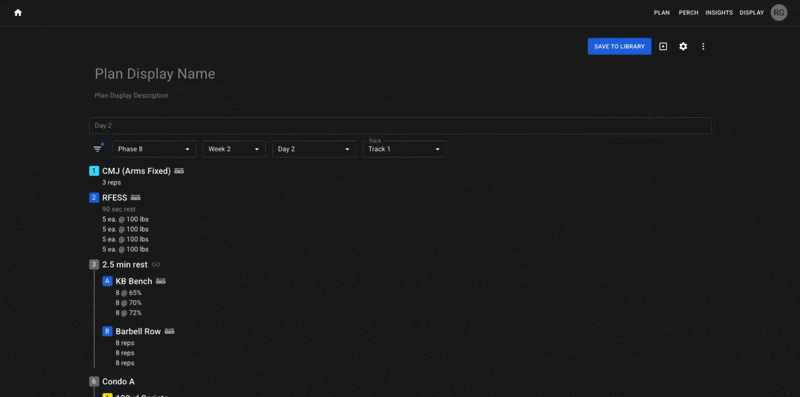
Task: Start presentation with the play icon
Action: click(663, 46)
